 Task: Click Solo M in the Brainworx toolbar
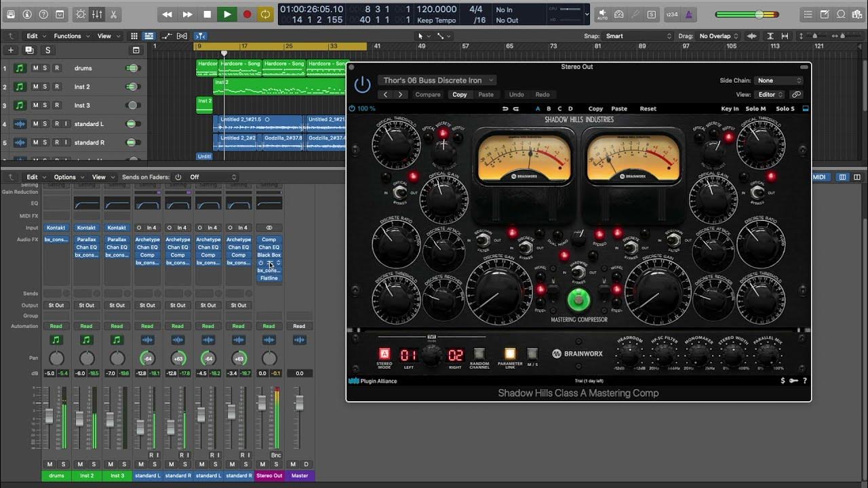[x=755, y=108]
